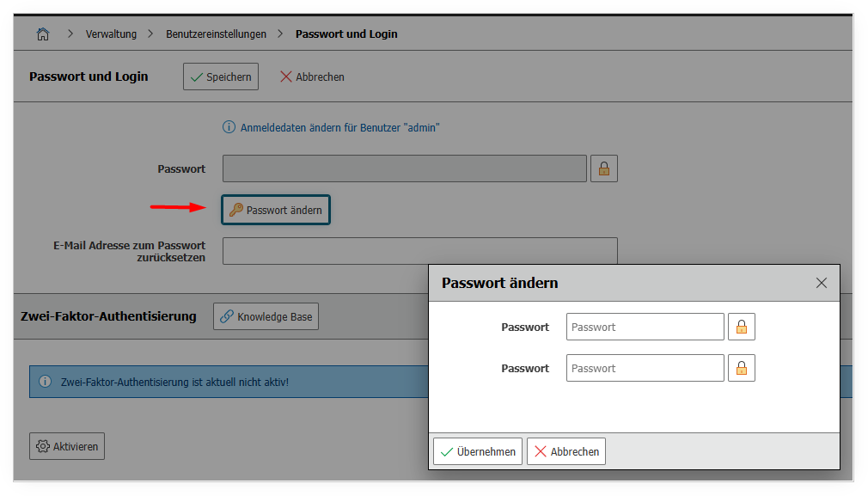Click the lock icon next to the Passwort field
Viewport: 868px width, 496px height.
click(x=603, y=168)
